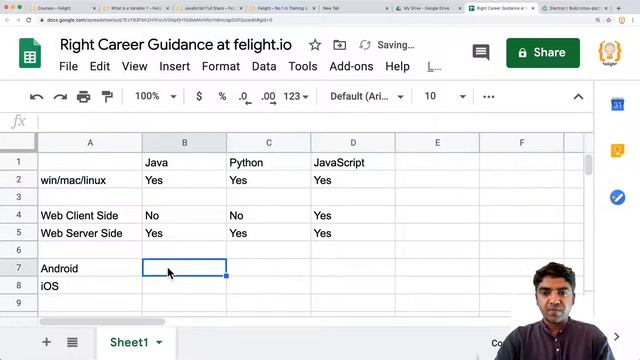
Task: Format as percent icon
Action: (x=222, y=96)
